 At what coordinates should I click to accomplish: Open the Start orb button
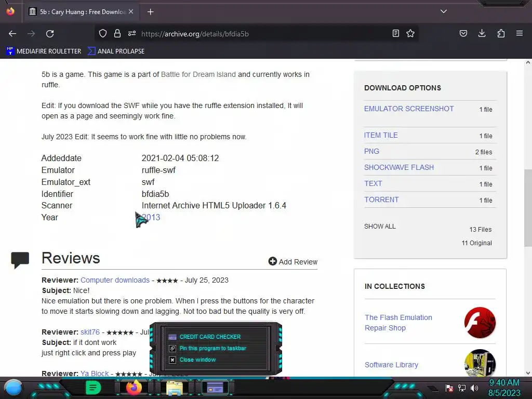coord(14,388)
